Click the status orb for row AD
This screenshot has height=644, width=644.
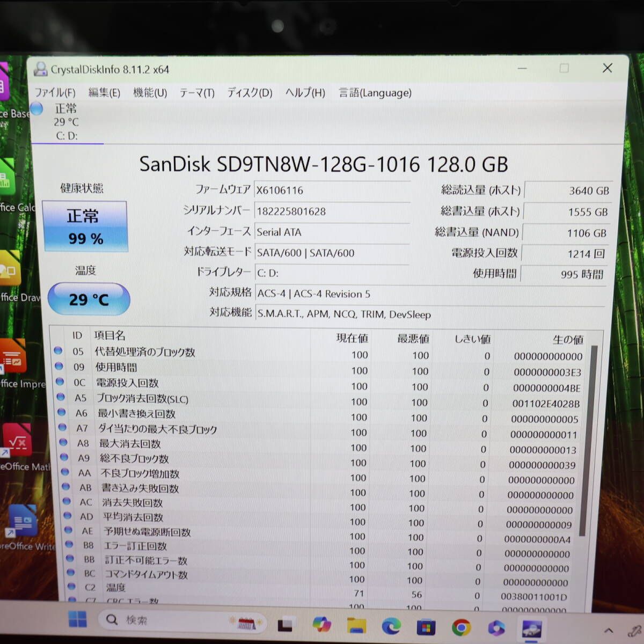[x=67, y=516]
